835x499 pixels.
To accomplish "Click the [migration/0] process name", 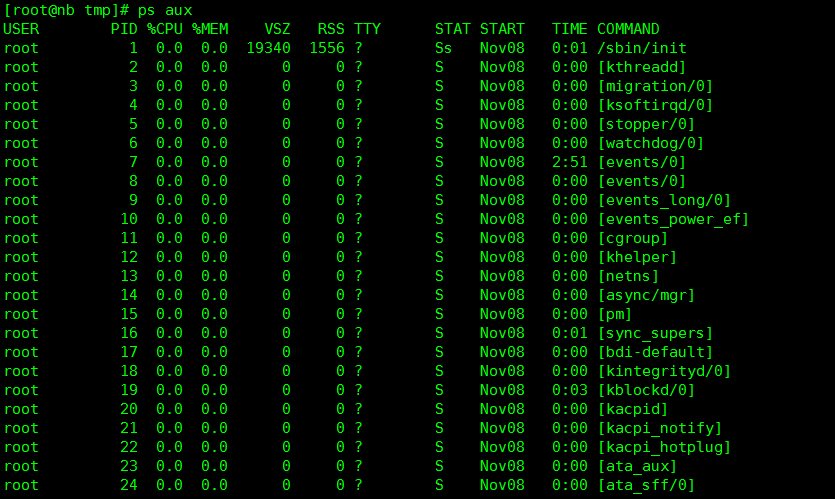I will 655,86.
